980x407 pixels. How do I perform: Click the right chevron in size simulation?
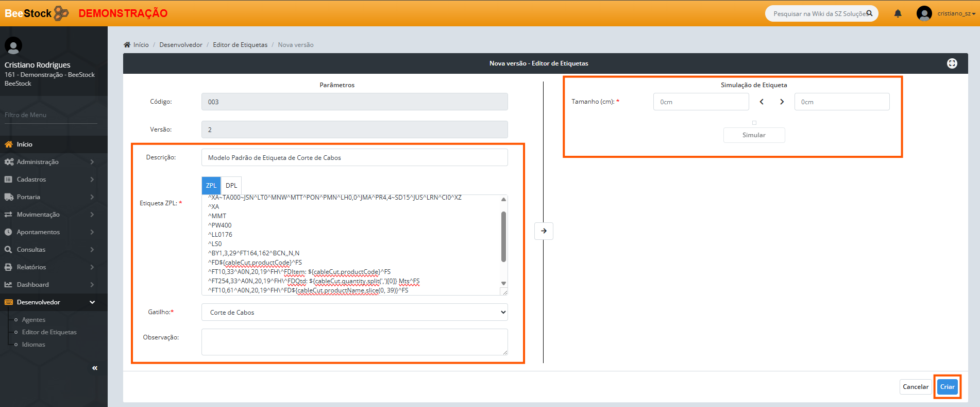782,102
